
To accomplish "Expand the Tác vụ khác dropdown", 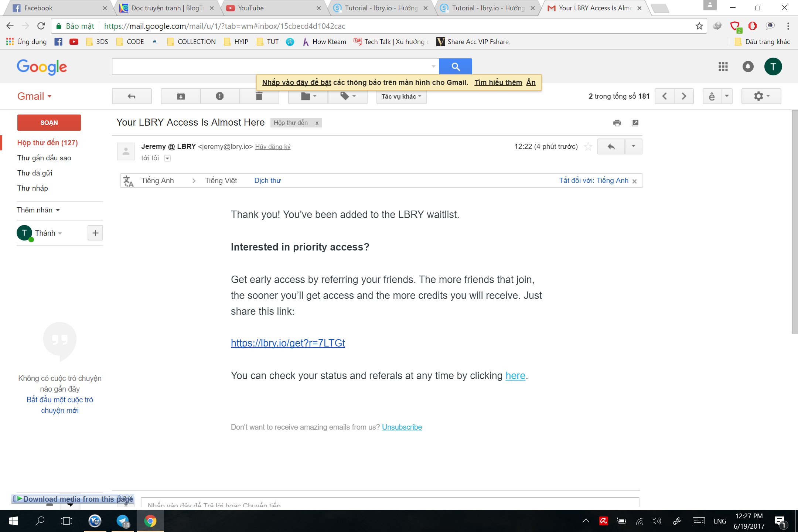I will click(401, 96).
